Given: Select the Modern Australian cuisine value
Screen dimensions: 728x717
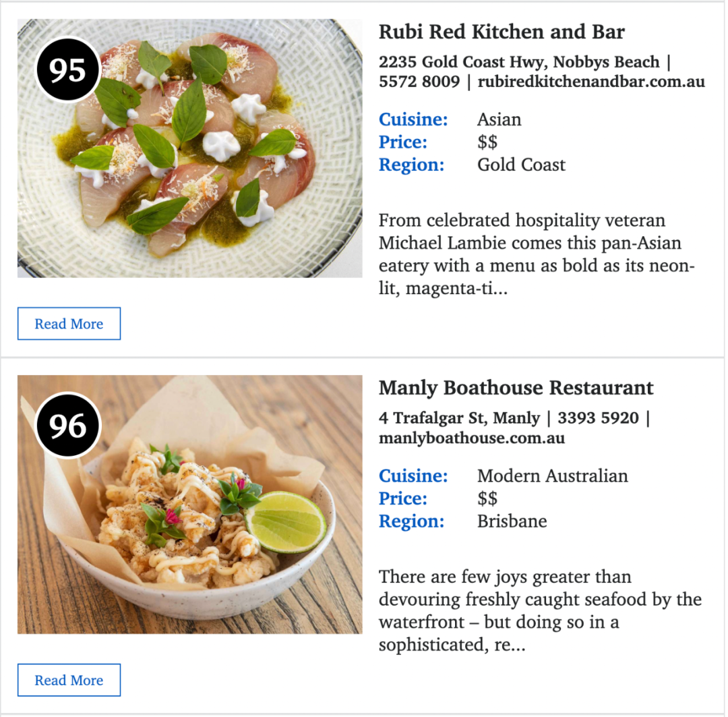Looking at the screenshot, I should coord(553,476).
